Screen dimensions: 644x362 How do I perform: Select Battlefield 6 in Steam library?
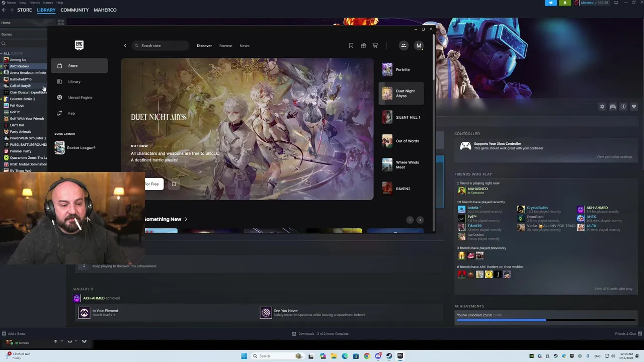tap(20, 79)
